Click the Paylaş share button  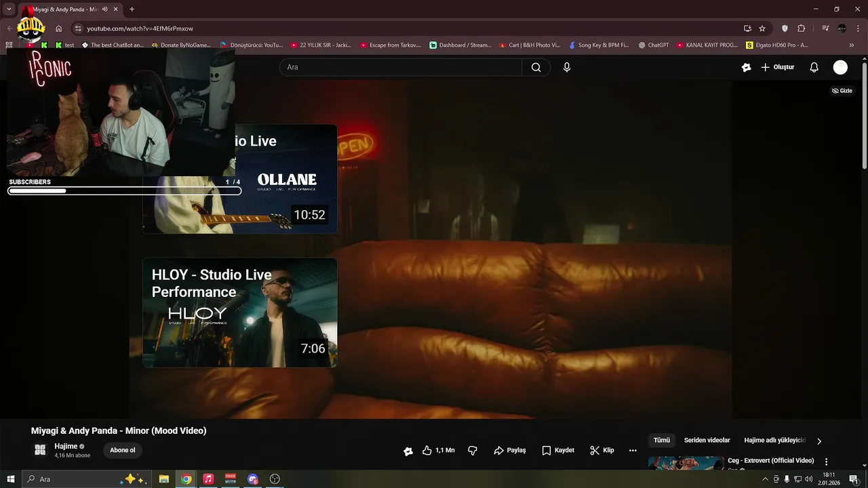(x=510, y=450)
